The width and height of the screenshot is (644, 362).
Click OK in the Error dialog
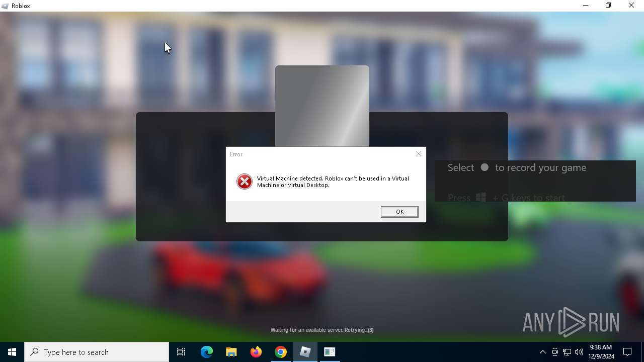tap(399, 212)
